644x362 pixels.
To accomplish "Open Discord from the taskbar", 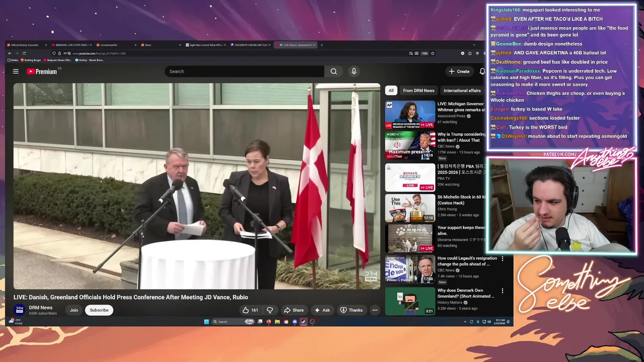I will pyautogui.click(x=295, y=322).
